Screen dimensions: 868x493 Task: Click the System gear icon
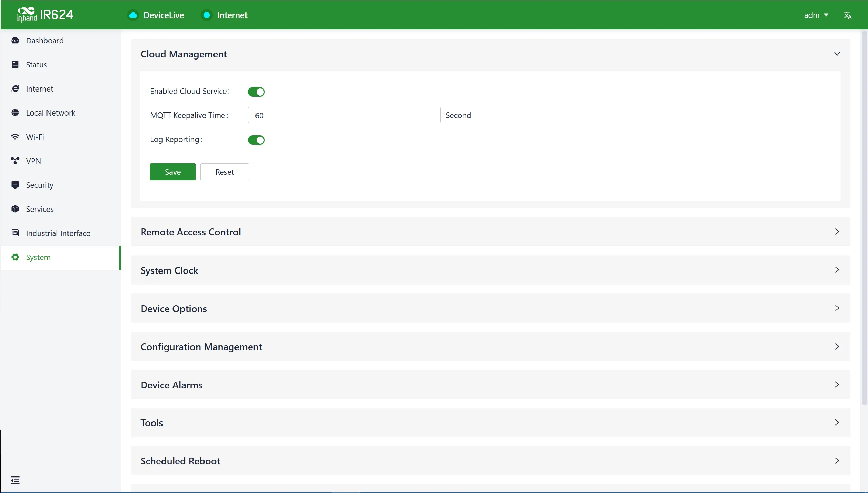[x=15, y=257]
